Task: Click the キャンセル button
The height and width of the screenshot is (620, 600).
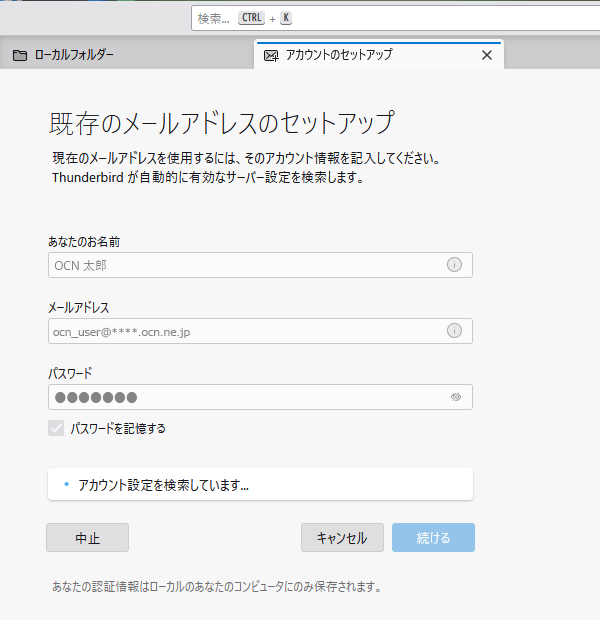Action: pos(342,538)
